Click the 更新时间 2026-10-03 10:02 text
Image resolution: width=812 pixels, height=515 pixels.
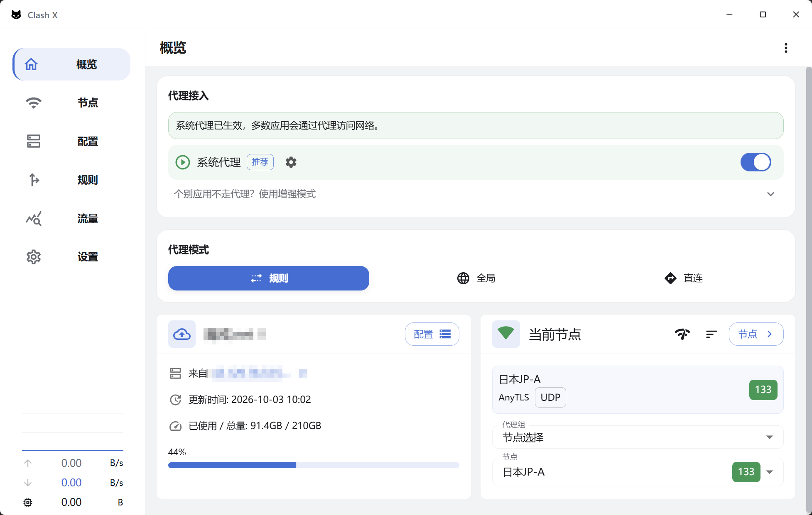click(250, 400)
